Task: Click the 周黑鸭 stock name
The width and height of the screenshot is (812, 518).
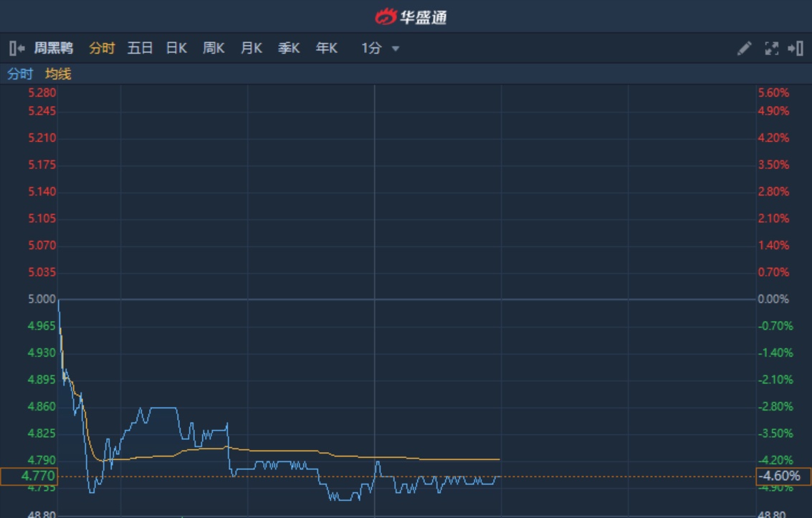Action: click(54, 48)
